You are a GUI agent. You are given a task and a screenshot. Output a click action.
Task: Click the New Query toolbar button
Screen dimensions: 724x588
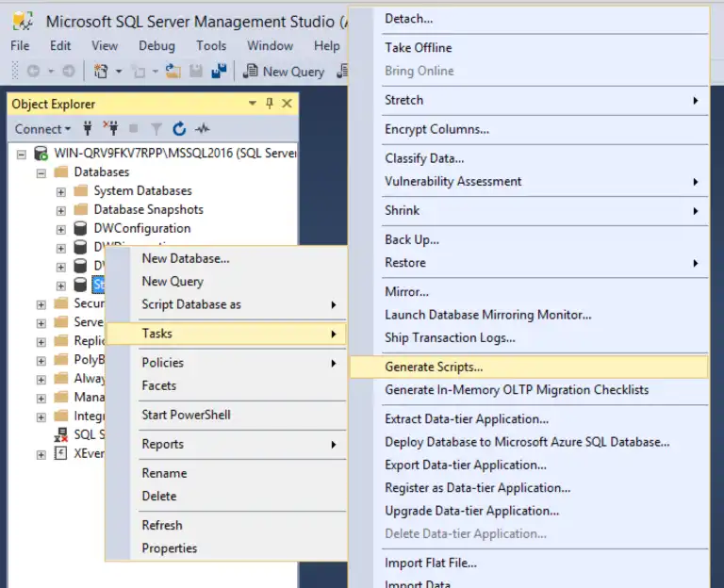pyautogui.click(x=284, y=72)
